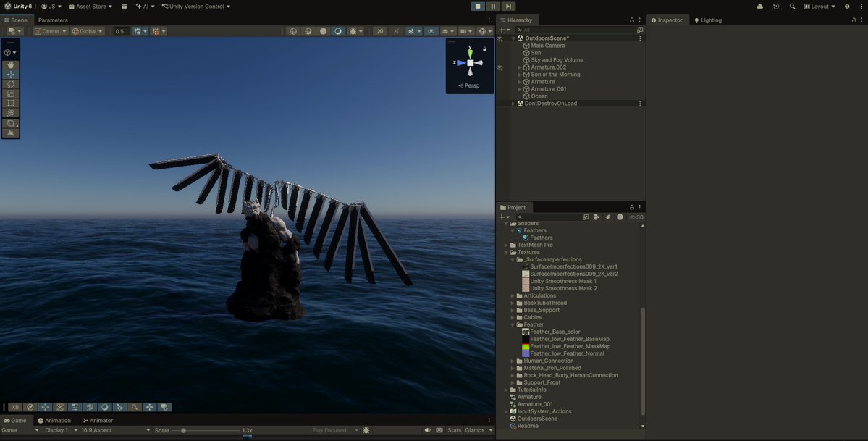Mute audio in Game view
The height and width of the screenshot is (441, 868).
(427, 430)
